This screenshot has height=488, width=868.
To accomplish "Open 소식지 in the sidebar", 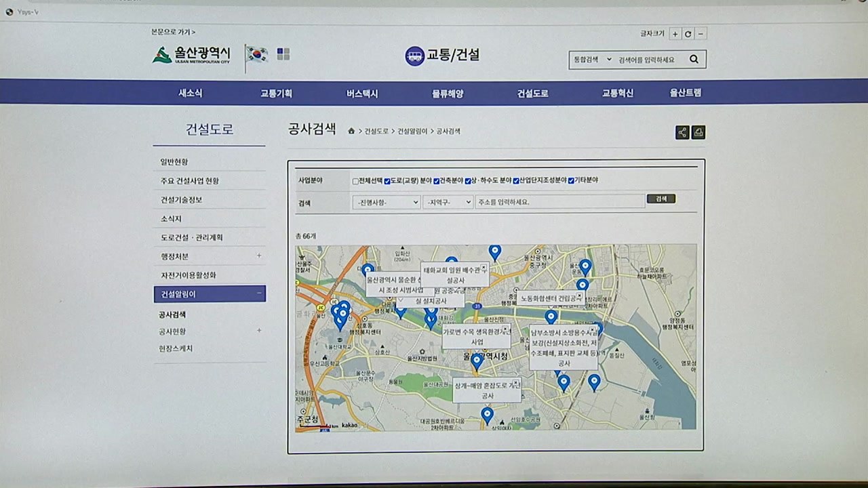I will (171, 219).
